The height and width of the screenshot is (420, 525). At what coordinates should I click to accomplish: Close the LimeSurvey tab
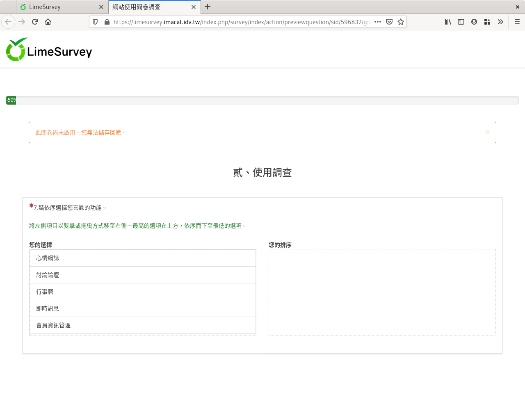click(x=101, y=7)
